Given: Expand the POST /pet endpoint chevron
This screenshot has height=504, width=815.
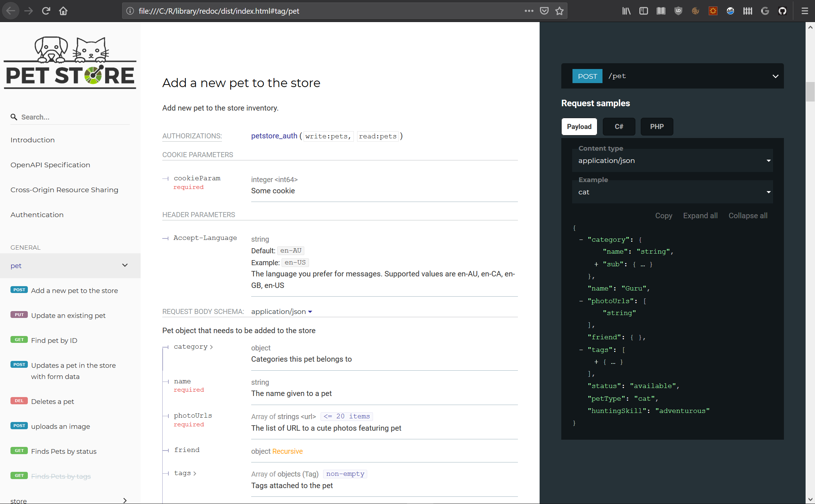Looking at the screenshot, I should click(775, 76).
